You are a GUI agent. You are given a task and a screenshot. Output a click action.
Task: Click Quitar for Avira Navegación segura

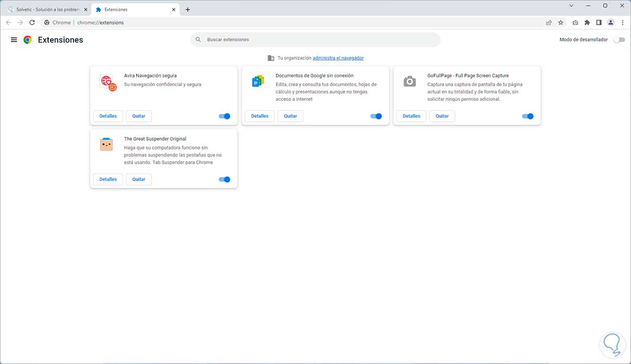(x=139, y=116)
